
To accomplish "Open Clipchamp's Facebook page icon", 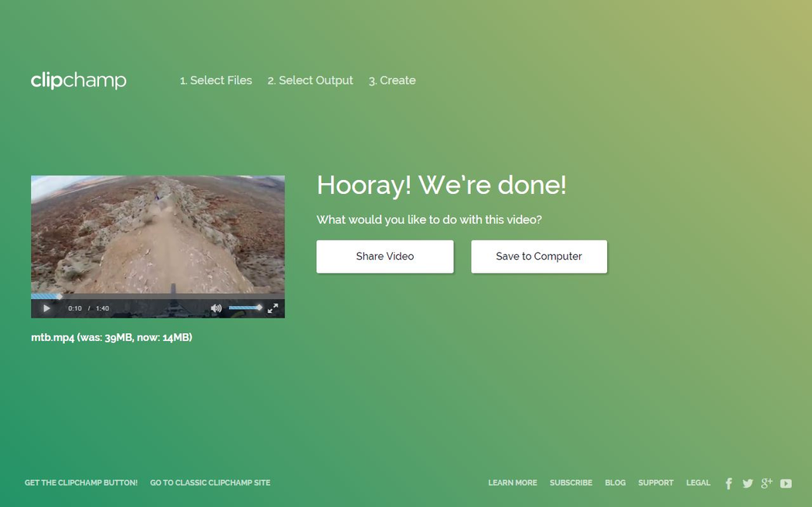I will point(728,484).
